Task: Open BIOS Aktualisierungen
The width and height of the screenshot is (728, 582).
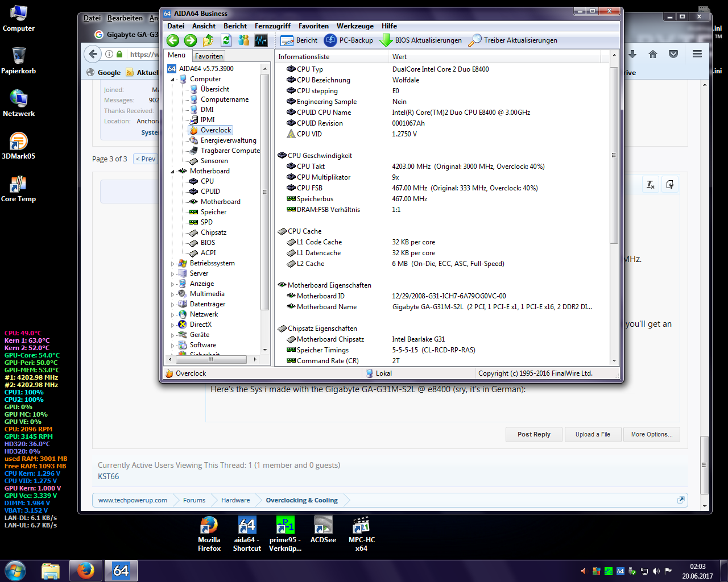Action: (x=421, y=40)
